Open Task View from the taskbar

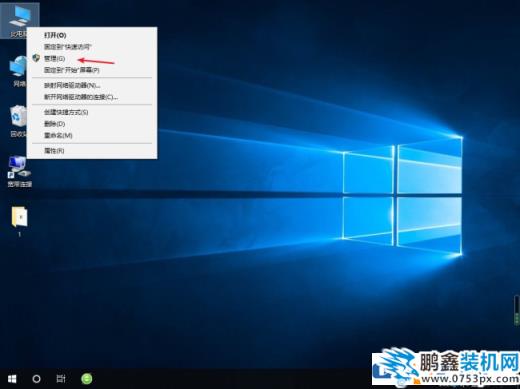61,379
